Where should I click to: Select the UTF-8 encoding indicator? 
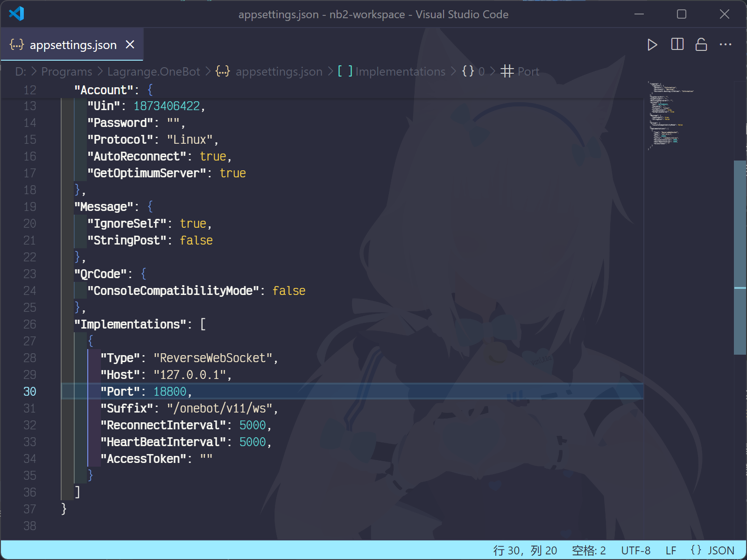pyautogui.click(x=635, y=551)
